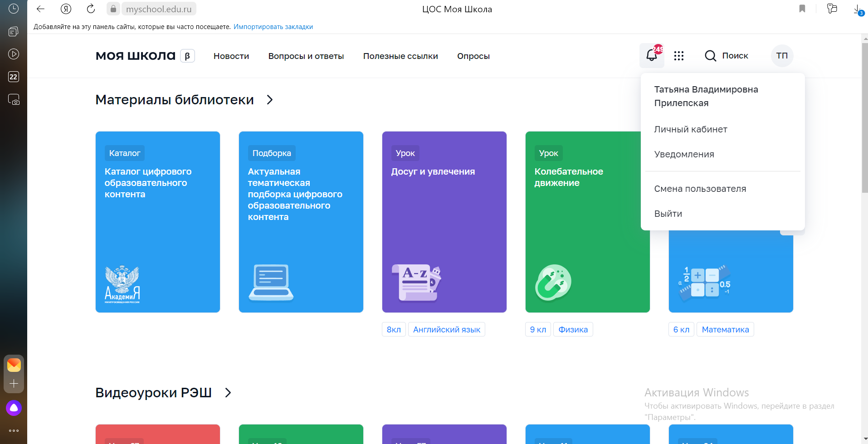
Task: Expand Видеоуроки РЭШ chevron arrow
Action: coord(228,393)
